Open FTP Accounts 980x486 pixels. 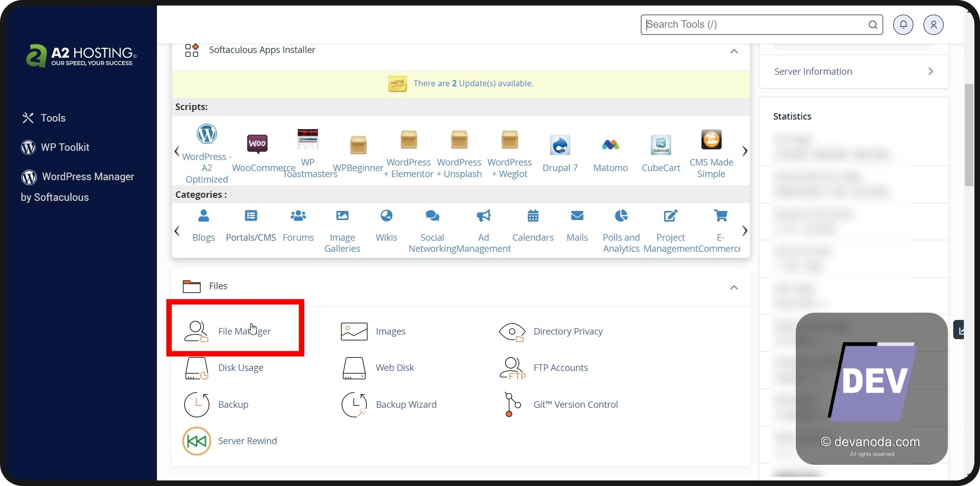coord(543,368)
